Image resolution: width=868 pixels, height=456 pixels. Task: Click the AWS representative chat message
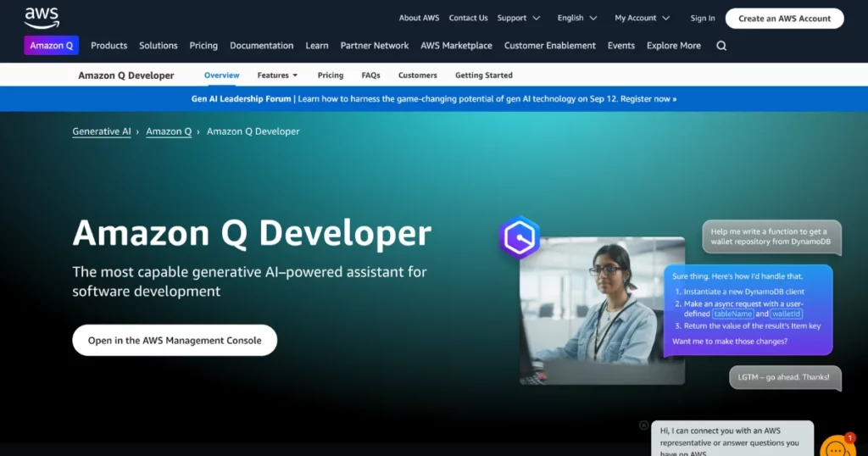732,440
